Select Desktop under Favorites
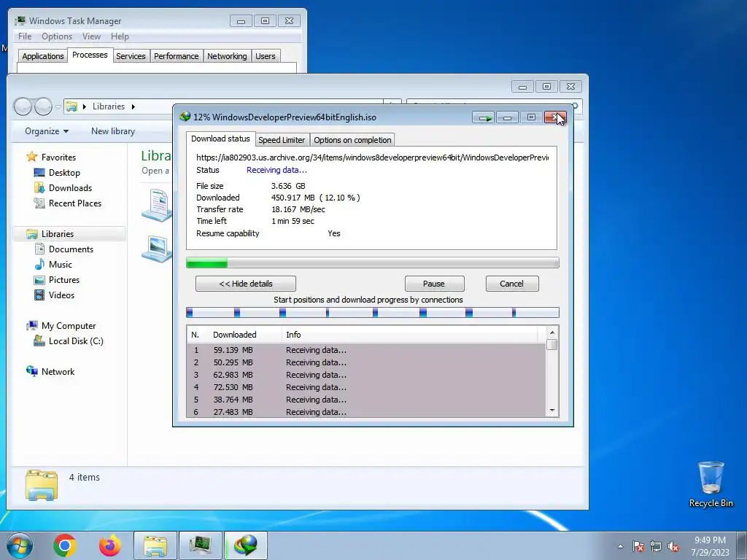747x560 pixels. 64,172
